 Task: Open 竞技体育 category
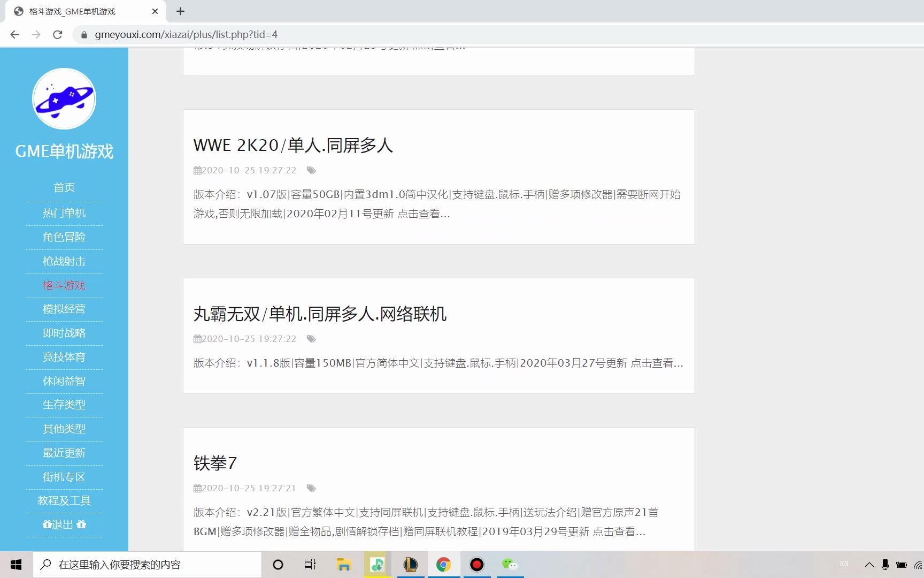coord(64,357)
